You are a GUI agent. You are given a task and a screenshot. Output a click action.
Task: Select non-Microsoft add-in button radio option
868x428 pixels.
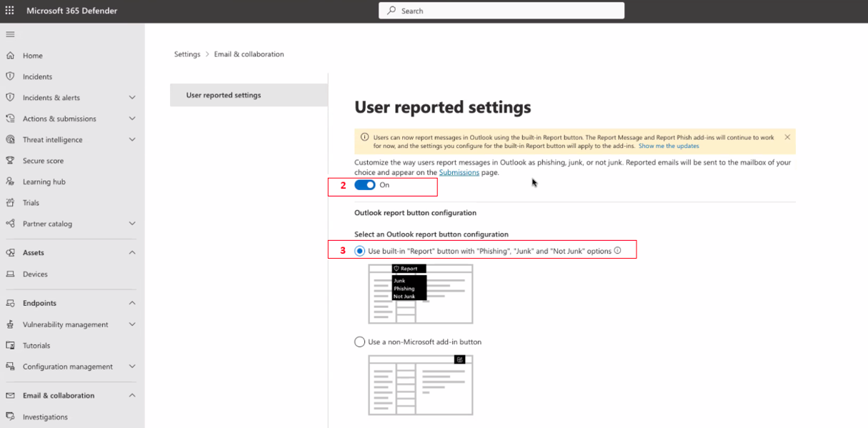[x=359, y=342]
